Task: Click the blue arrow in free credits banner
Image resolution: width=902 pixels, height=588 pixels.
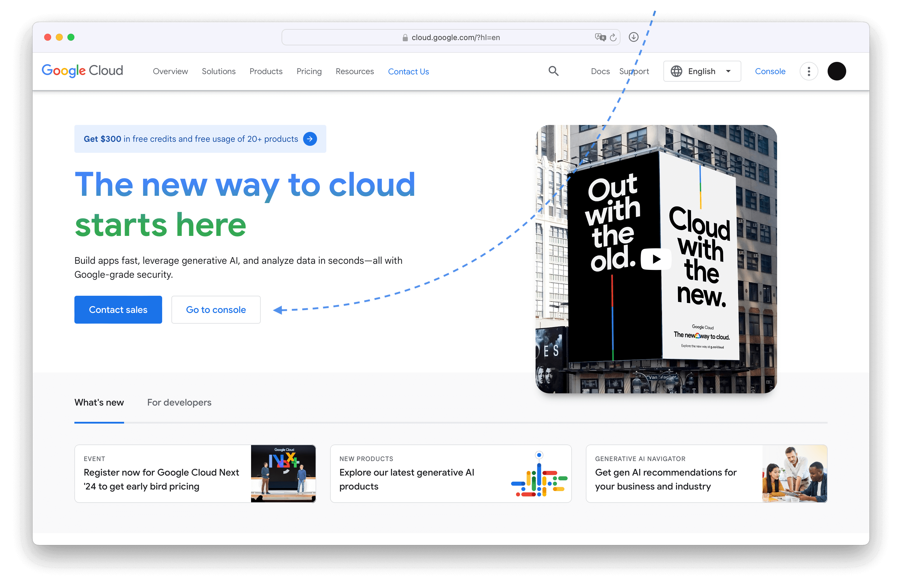Action: click(x=310, y=139)
